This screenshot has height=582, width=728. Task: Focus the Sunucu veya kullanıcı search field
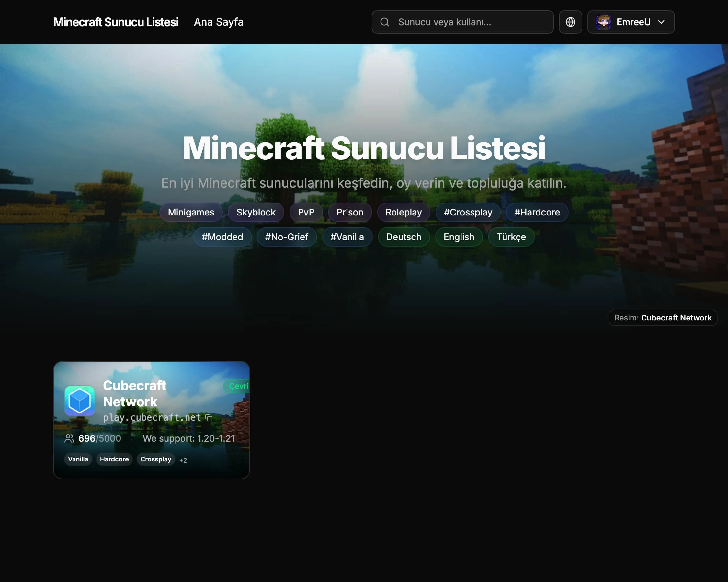pyautogui.click(x=462, y=22)
